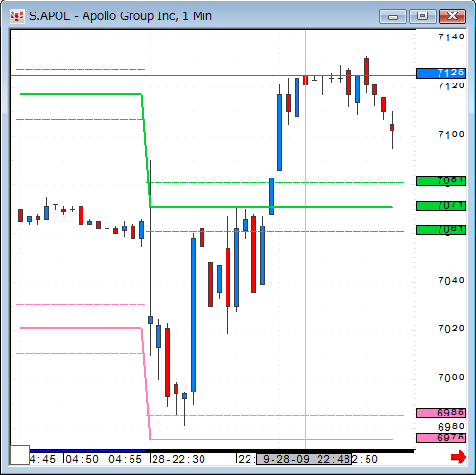This screenshot has height=475, width=476.
Task: Click the 28-22:30 time axis label
Action: [x=178, y=459]
